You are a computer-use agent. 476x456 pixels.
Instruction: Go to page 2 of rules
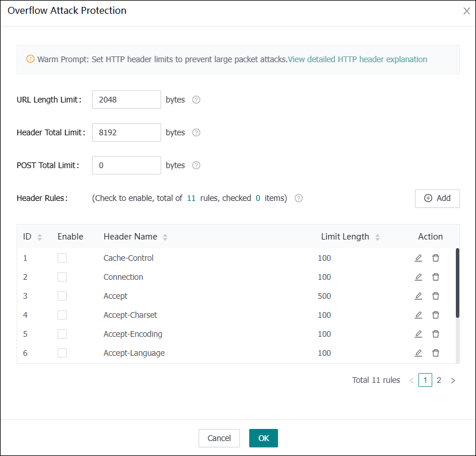pos(439,380)
